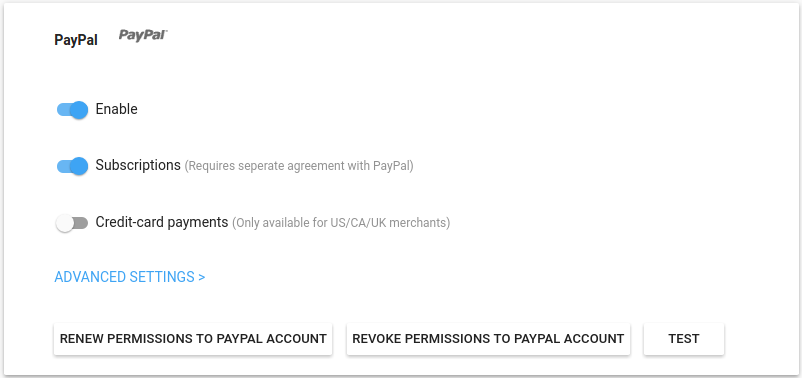Click the 'Credit-card payments' label text
The image size is (802, 378).
tap(162, 222)
